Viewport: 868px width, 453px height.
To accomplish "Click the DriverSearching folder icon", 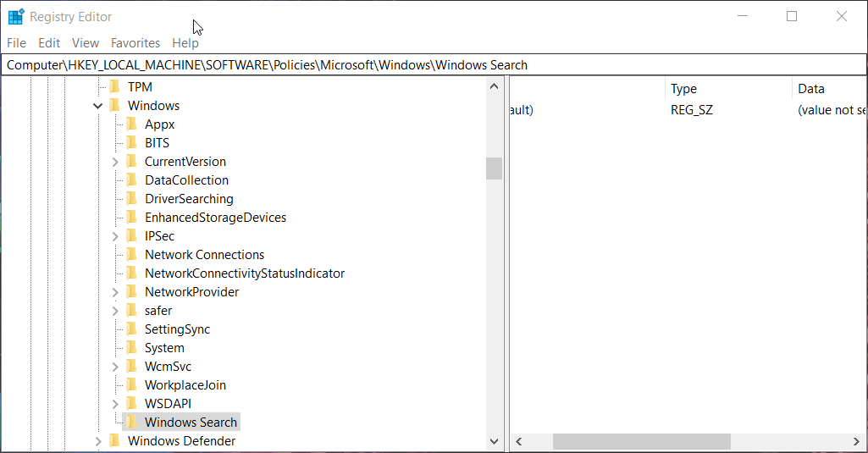I will [x=132, y=199].
